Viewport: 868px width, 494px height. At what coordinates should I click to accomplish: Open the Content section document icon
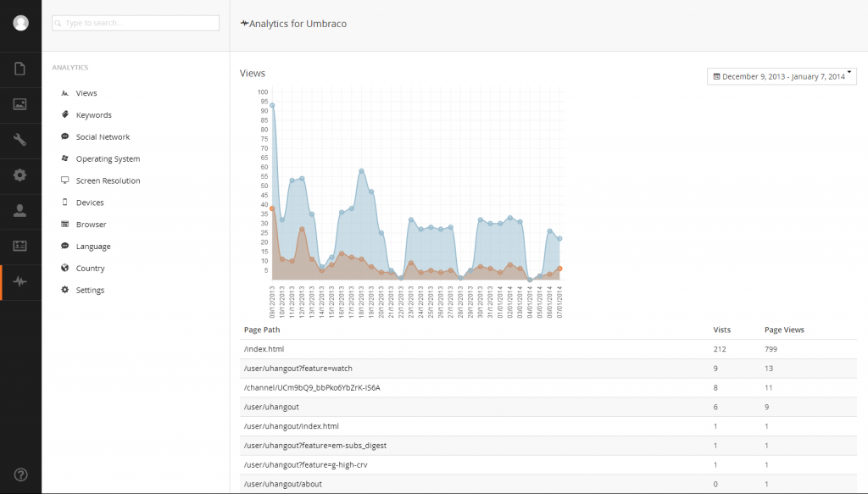point(20,69)
